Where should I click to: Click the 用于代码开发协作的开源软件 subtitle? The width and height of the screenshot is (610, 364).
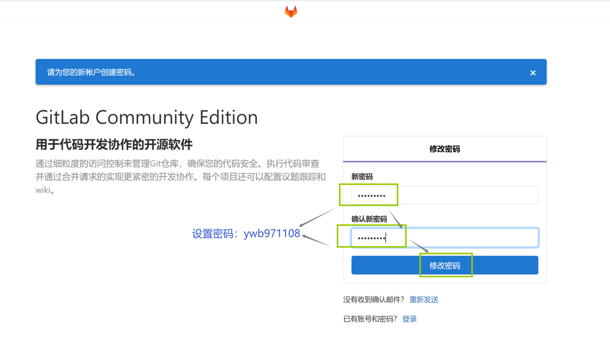tap(114, 145)
